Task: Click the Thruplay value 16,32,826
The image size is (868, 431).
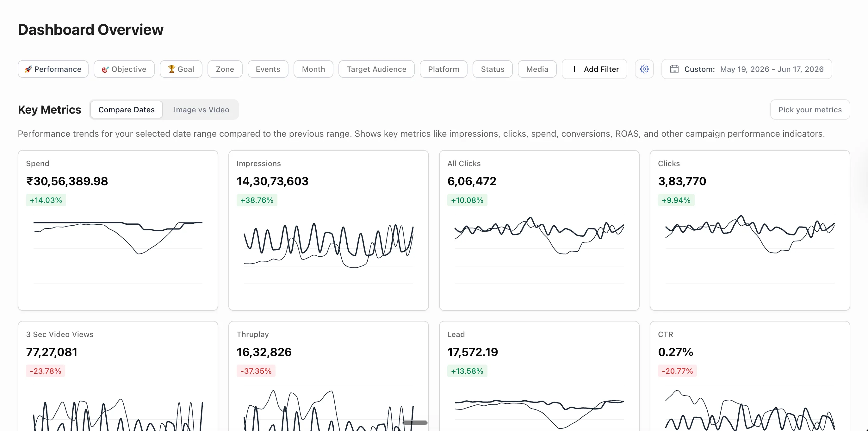Action: point(264,352)
